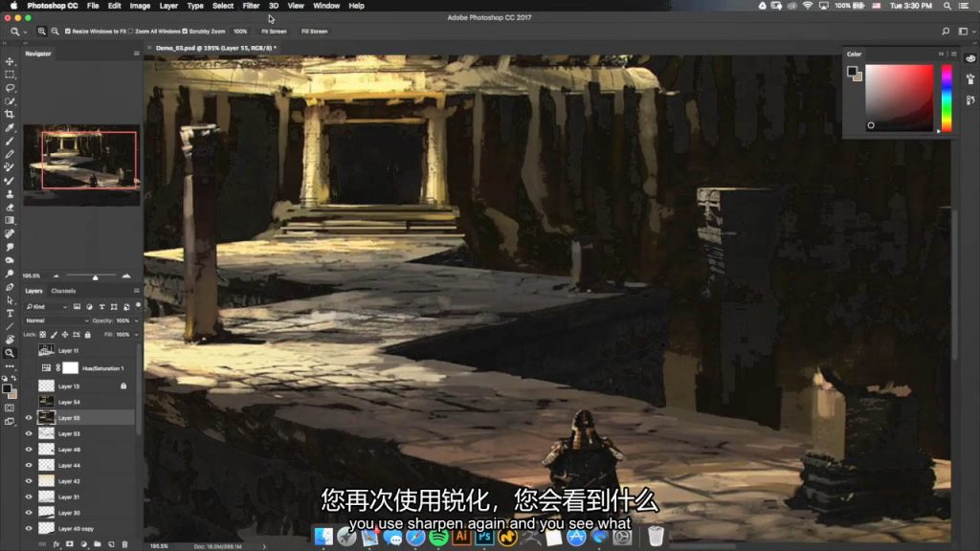Open the blend mode Normal dropdown
980x551 pixels.
56,320
